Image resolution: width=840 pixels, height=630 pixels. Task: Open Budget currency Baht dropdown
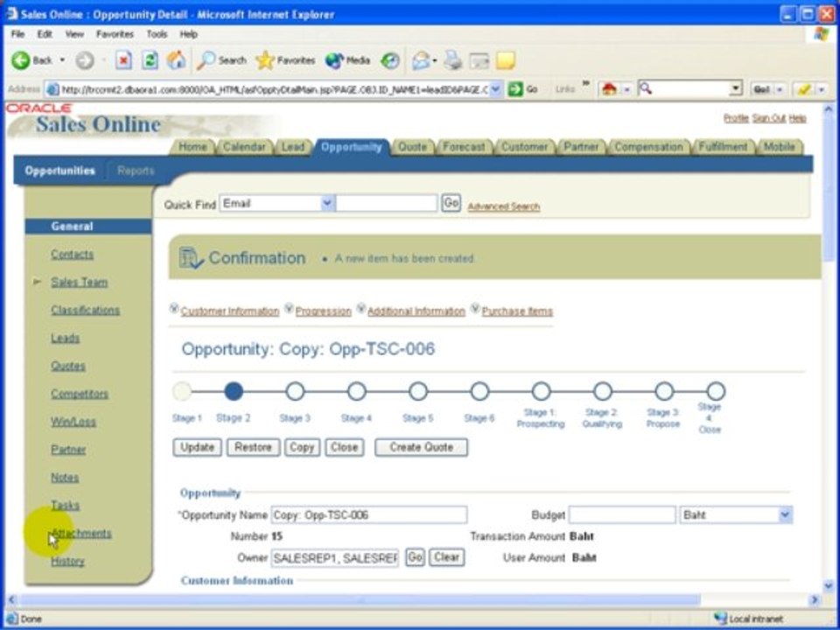point(786,514)
